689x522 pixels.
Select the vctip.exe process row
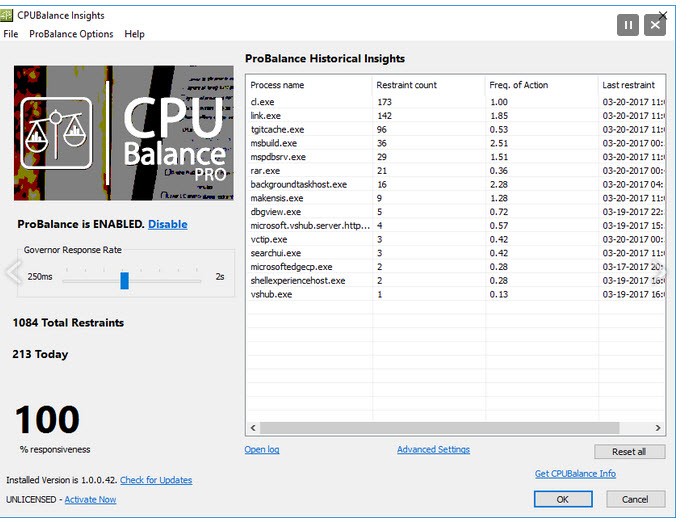455,239
